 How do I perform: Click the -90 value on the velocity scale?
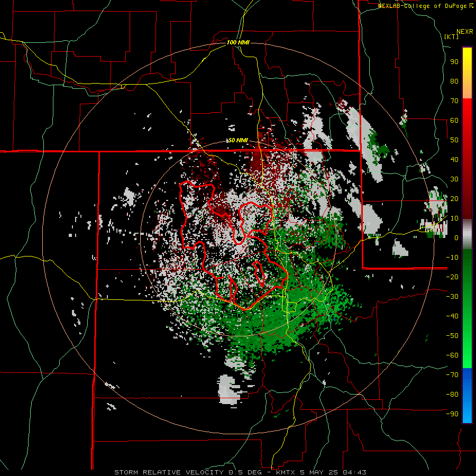(x=452, y=414)
